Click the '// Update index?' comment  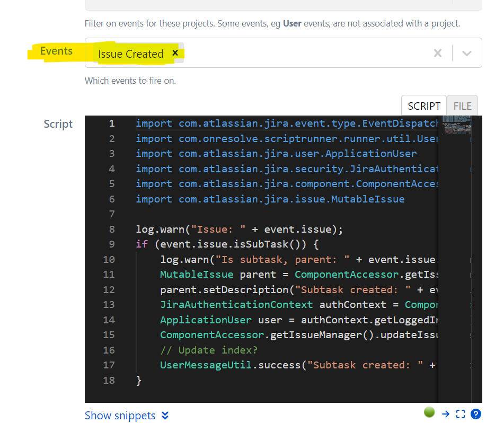pos(209,350)
